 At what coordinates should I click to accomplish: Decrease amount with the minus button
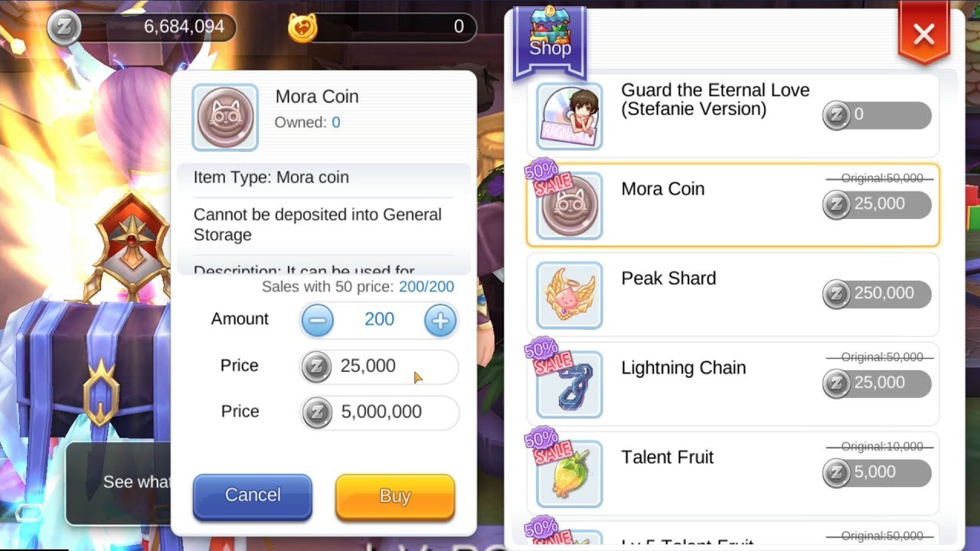[317, 321]
